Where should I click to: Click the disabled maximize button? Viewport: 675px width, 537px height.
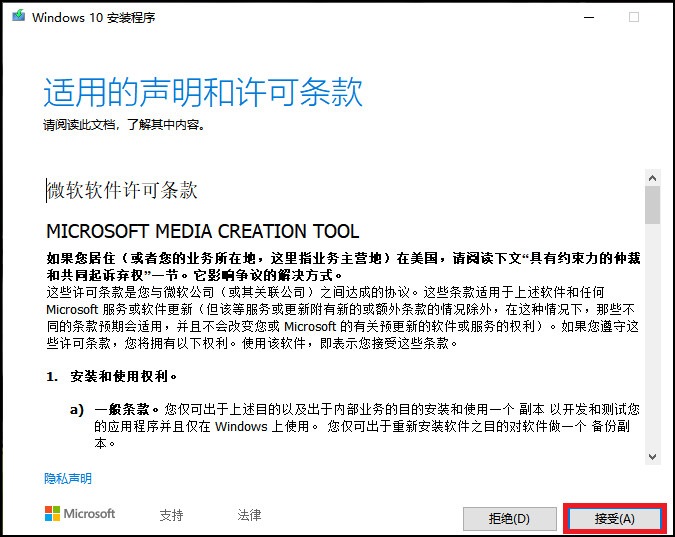coord(634,17)
